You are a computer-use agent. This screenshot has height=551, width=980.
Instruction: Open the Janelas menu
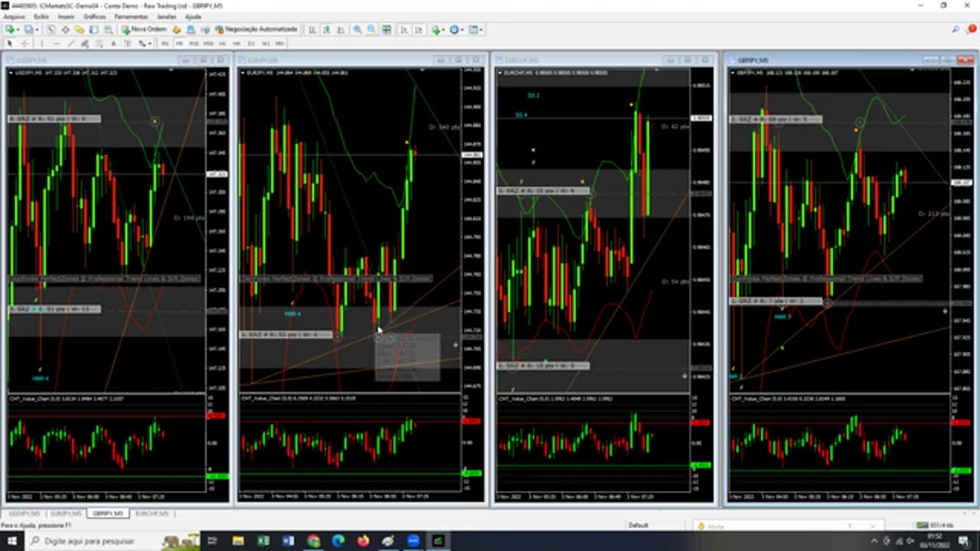pyautogui.click(x=166, y=16)
